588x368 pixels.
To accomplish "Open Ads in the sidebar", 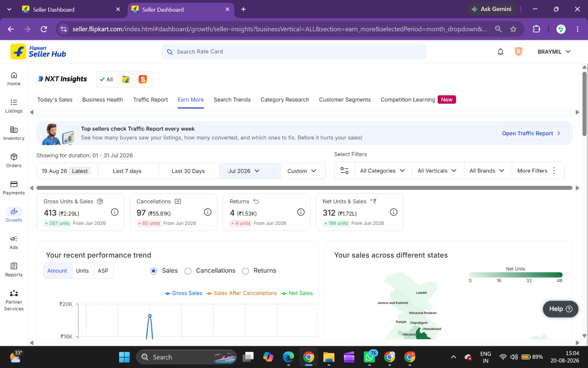I will pos(14,242).
